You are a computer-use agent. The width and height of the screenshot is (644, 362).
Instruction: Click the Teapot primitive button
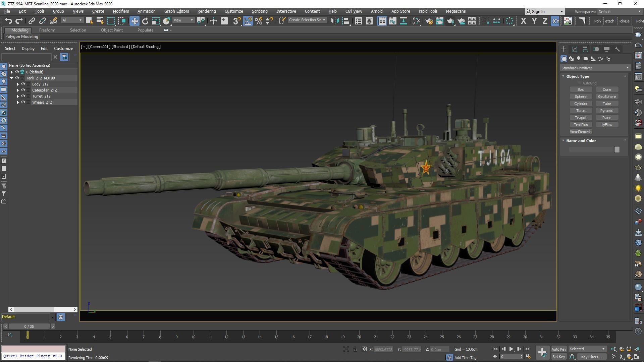[x=581, y=118]
